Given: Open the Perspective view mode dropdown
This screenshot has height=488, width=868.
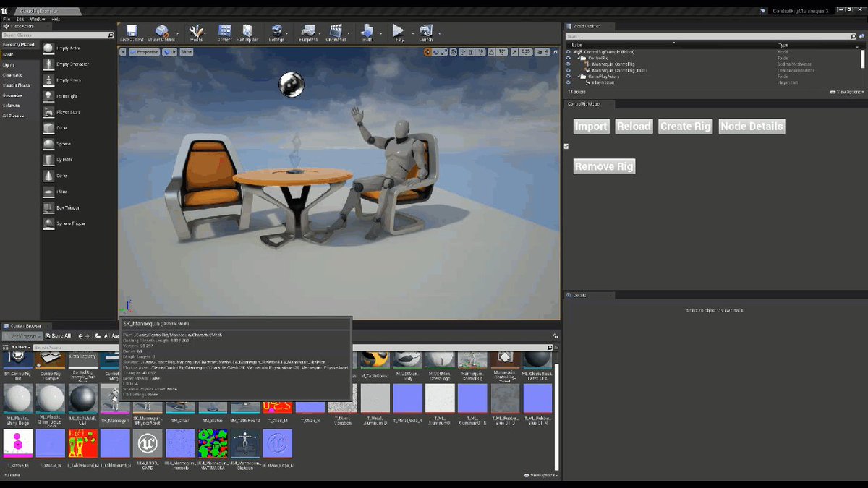Looking at the screenshot, I should click(145, 52).
